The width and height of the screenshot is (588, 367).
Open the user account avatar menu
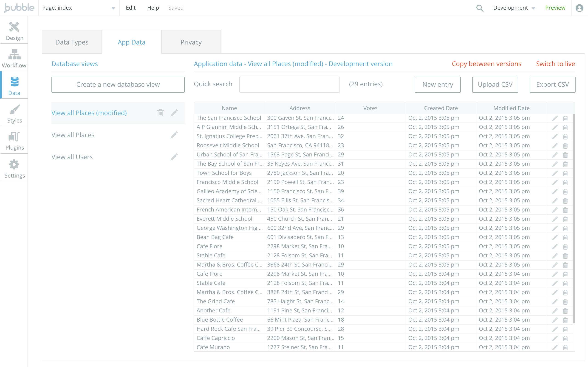[580, 8]
